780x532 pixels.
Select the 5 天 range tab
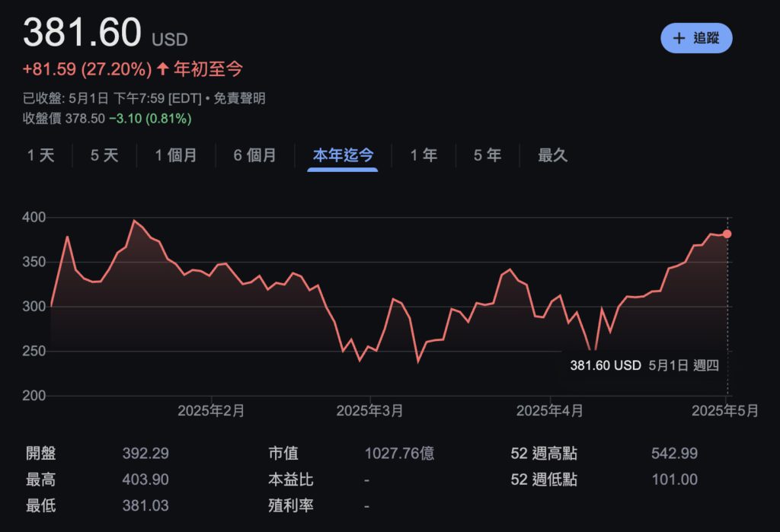pyautogui.click(x=104, y=155)
